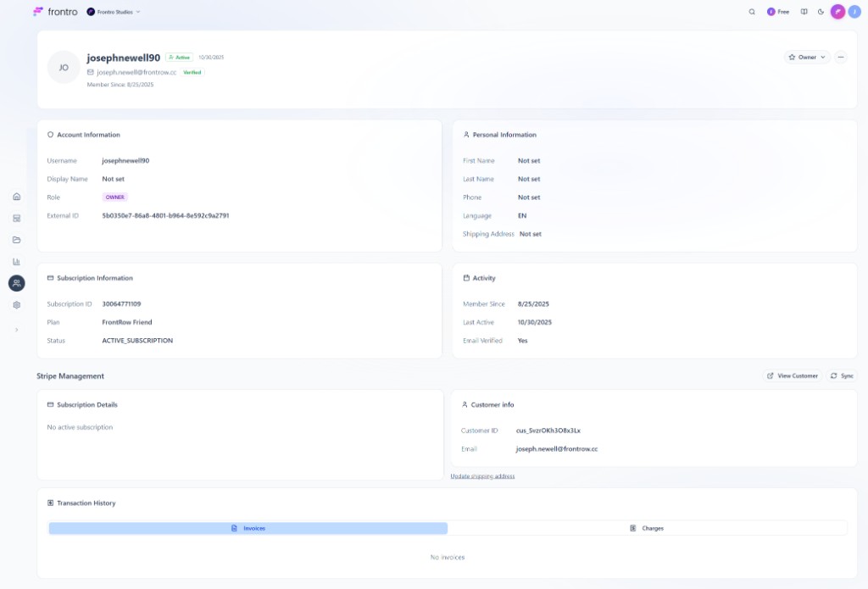Open the Owner role dropdown
Viewport: 868px width, 589px height.
pyautogui.click(x=806, y=56)
